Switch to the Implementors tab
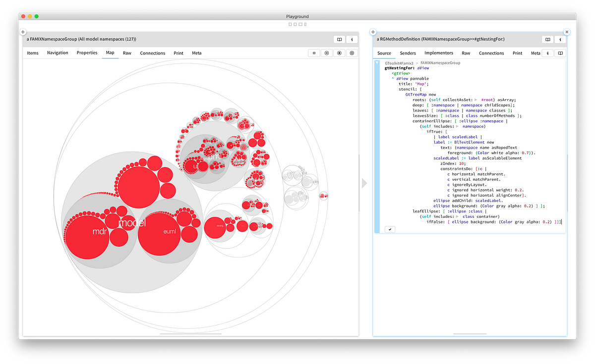 tap(439, 53)
